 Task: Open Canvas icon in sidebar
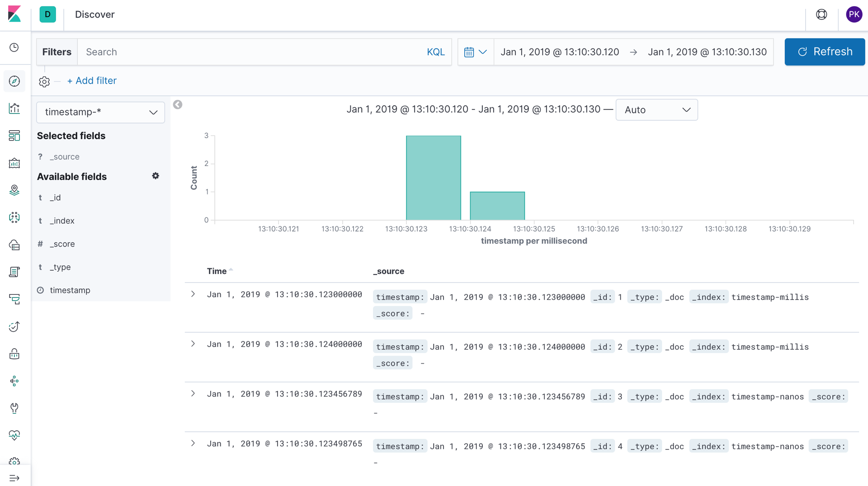pyautogui.click(x=14, y=163)
